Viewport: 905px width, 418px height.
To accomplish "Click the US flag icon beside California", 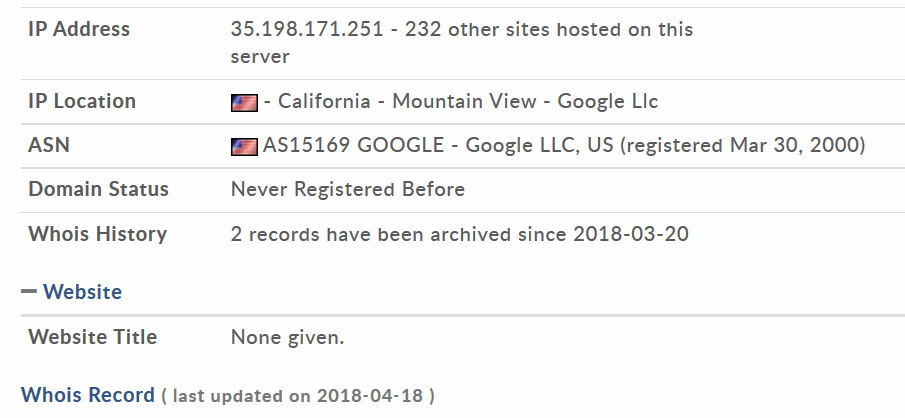I will (244, 103).
